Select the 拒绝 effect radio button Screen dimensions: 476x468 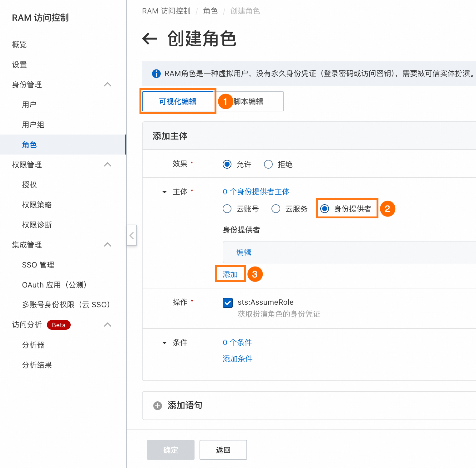pos(268,164)
